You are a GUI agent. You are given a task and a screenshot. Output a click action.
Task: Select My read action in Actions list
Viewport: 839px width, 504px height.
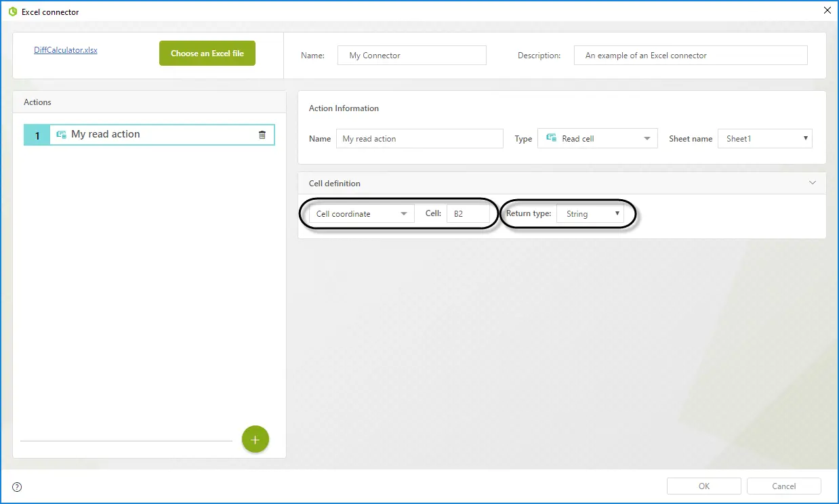[x=149, y=135]
